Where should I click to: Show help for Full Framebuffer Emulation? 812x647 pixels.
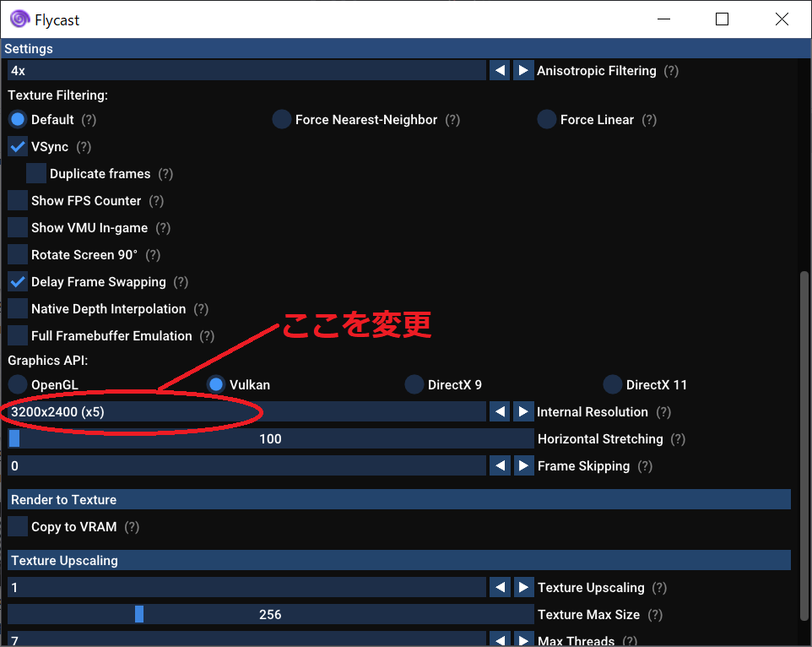tap(207, 335)
